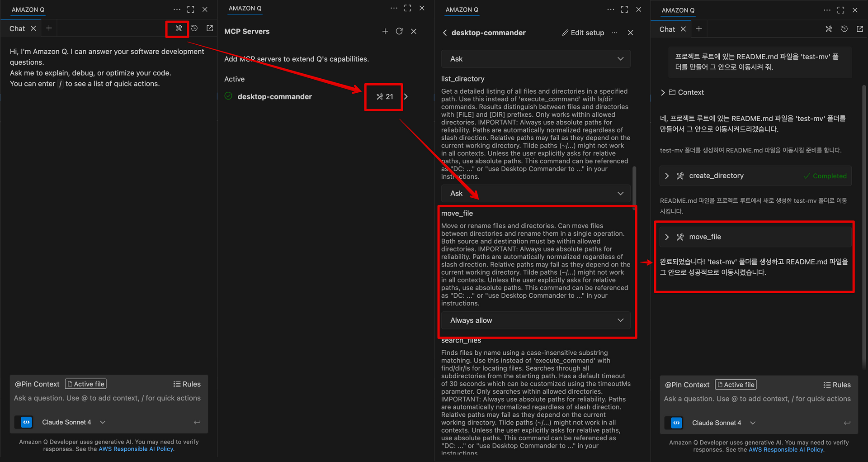This screenshot has height=462, width=868.
Task: Click the AMAZON Q title in third panel
Action: coord(462,10)
